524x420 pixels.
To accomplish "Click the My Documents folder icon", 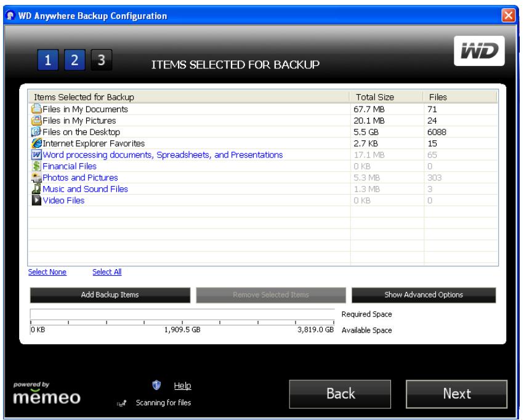I will 36,109.
